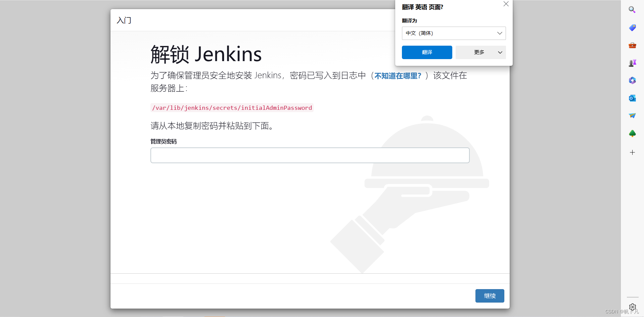Open the tree icon in the sidebar
This screenshot has height=317, width=644.
point(632,133)
